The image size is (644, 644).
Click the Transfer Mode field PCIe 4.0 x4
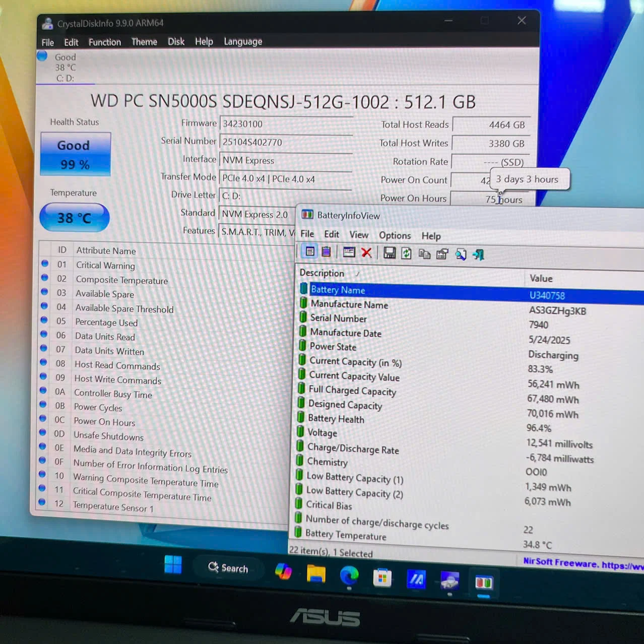tap(286, 179)
